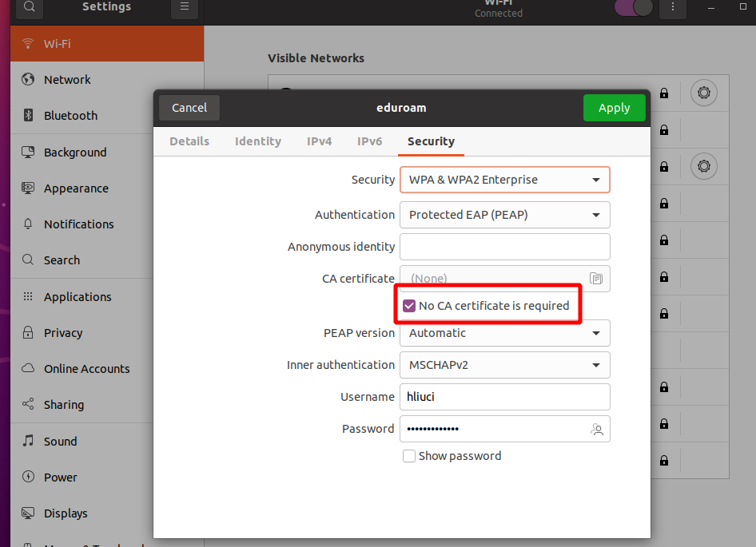Uncheck No CA certificate is required
The height and width of the screenshot is (547, 756).
pos(409,306)
